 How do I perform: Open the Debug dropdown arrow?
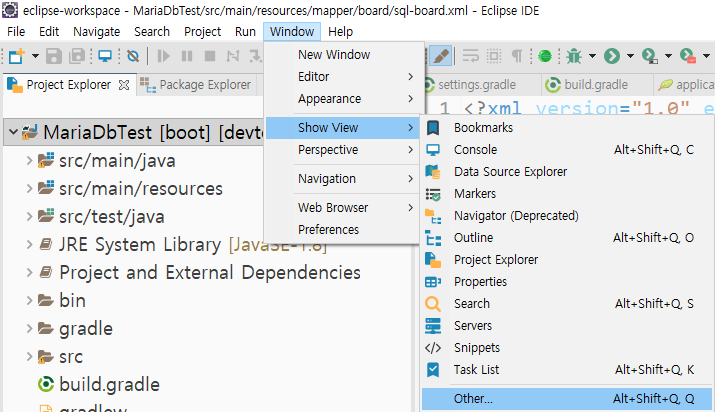pyautogui.click(x=592, y=57)
